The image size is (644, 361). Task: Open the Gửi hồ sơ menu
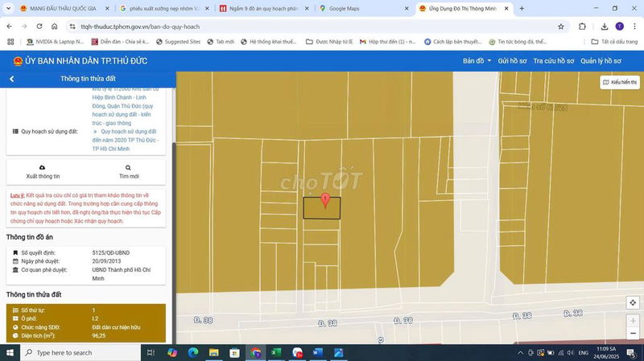click(x=512, y=60)
